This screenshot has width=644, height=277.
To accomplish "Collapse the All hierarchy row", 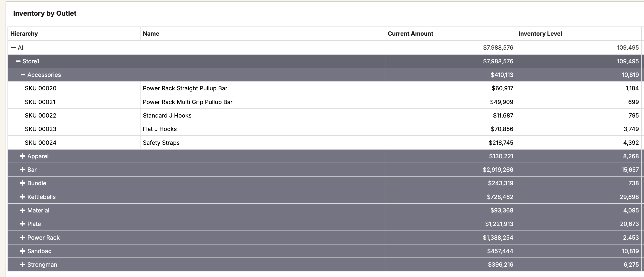I will pyautogui.click(x=13, y=47).
